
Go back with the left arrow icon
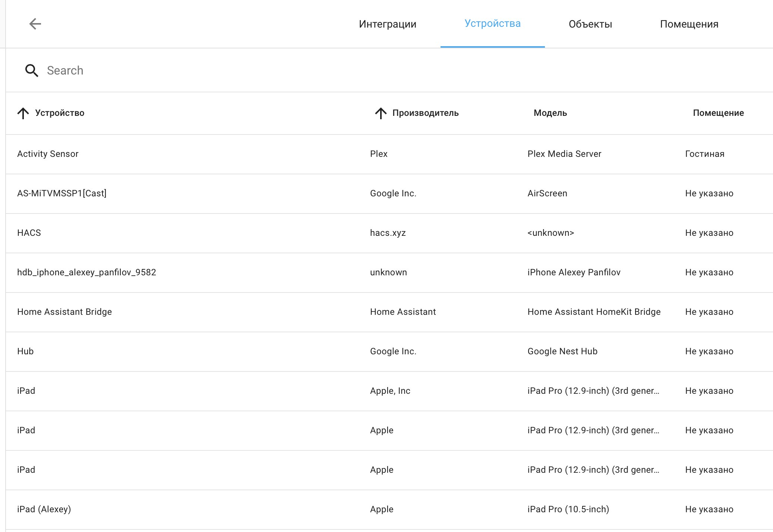point(35,24)
